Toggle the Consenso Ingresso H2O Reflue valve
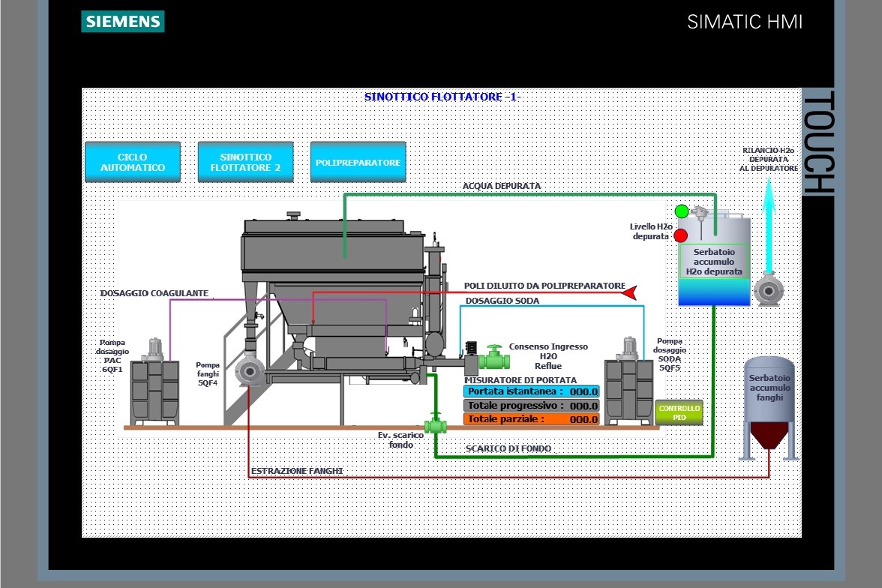This screenshot has height=588, width=882. tap(493, 357)
